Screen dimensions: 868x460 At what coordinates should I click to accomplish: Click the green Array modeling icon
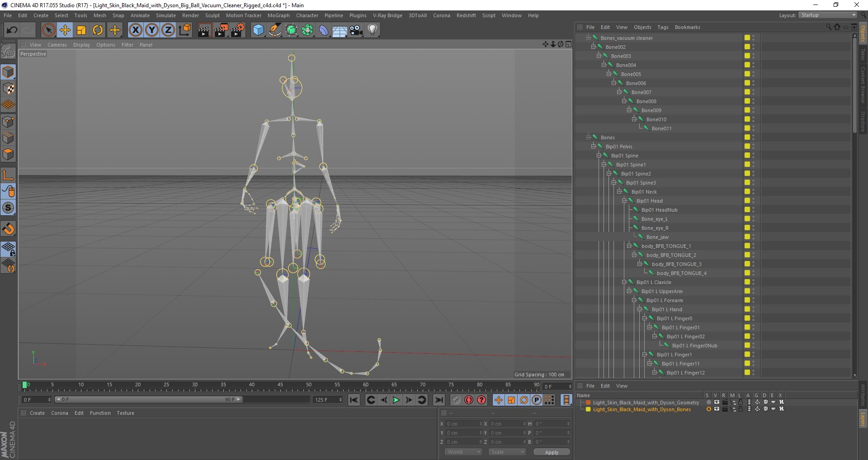pyautogui.click(x=307, y=30)
